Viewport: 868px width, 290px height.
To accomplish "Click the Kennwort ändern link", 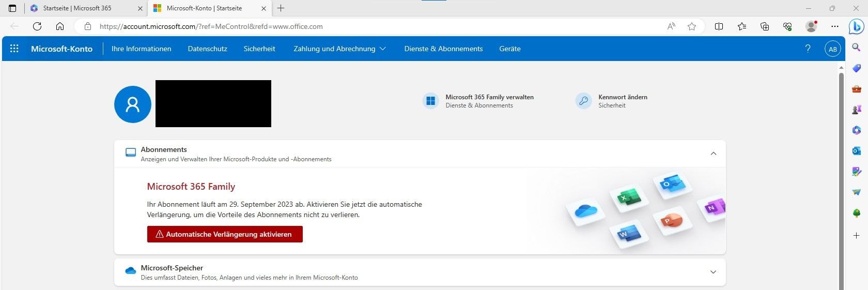I will point(623,97).
